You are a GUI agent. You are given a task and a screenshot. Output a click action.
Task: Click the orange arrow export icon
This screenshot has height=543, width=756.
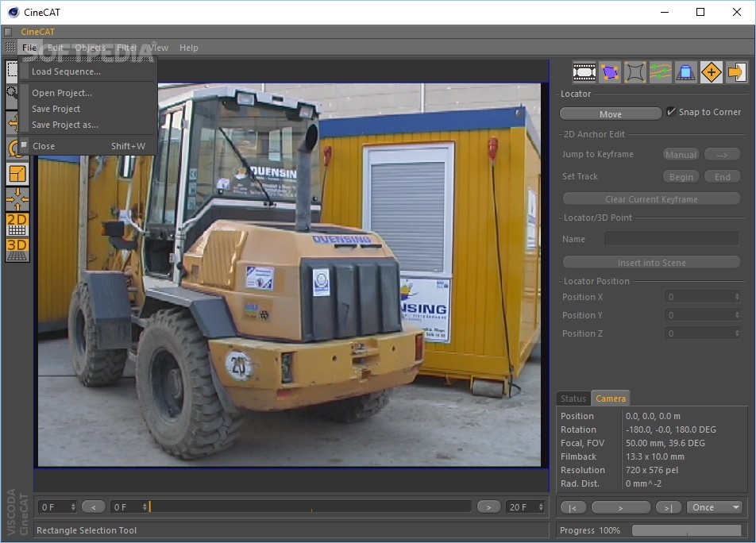tap(736, 73)
